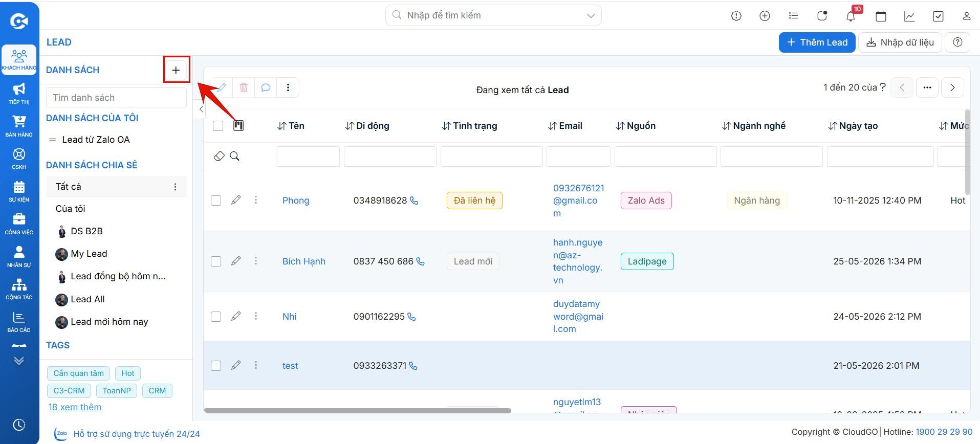The height and width of the screenshot is (444, 980).
Task: Click the clock history icon in sidebar
Action: click(x=19, y=425)
